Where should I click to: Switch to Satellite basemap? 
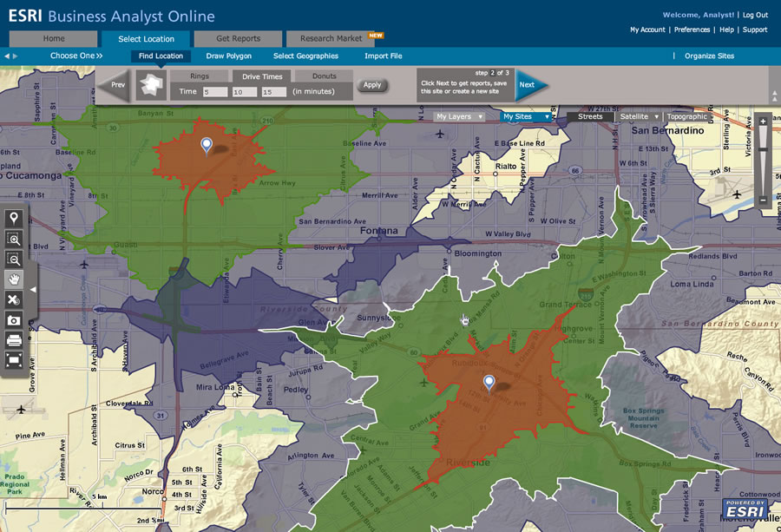coord(634,116)
